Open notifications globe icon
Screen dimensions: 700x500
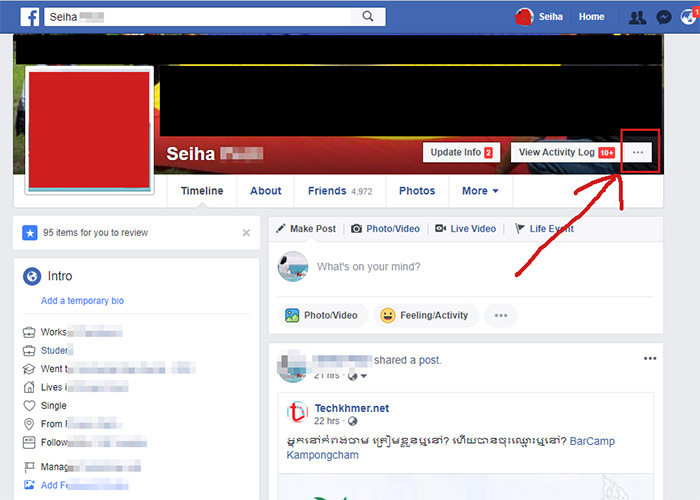tap(688, 17)
